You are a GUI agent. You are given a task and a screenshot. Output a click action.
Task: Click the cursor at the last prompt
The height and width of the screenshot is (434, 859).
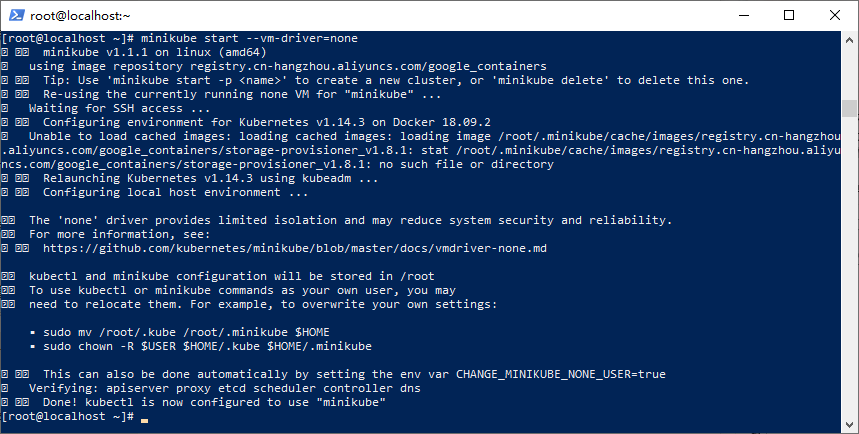[145, 416]
